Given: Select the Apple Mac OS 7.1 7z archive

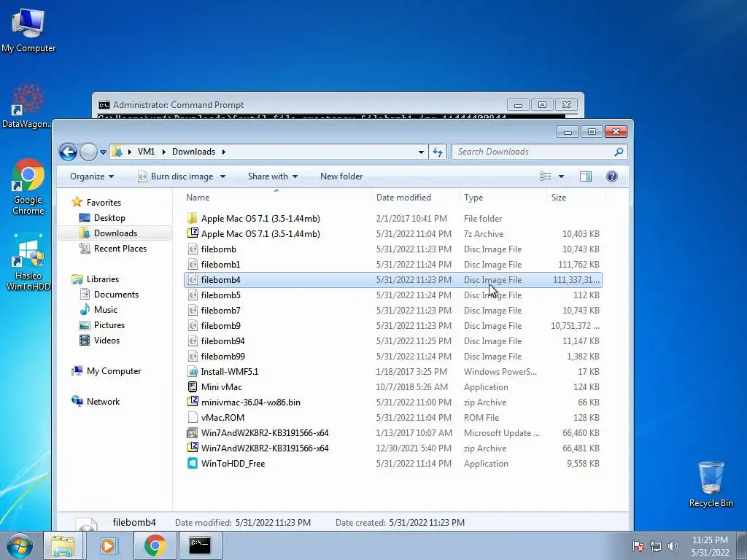Looking at the screenshot, I should coord(392,234).
